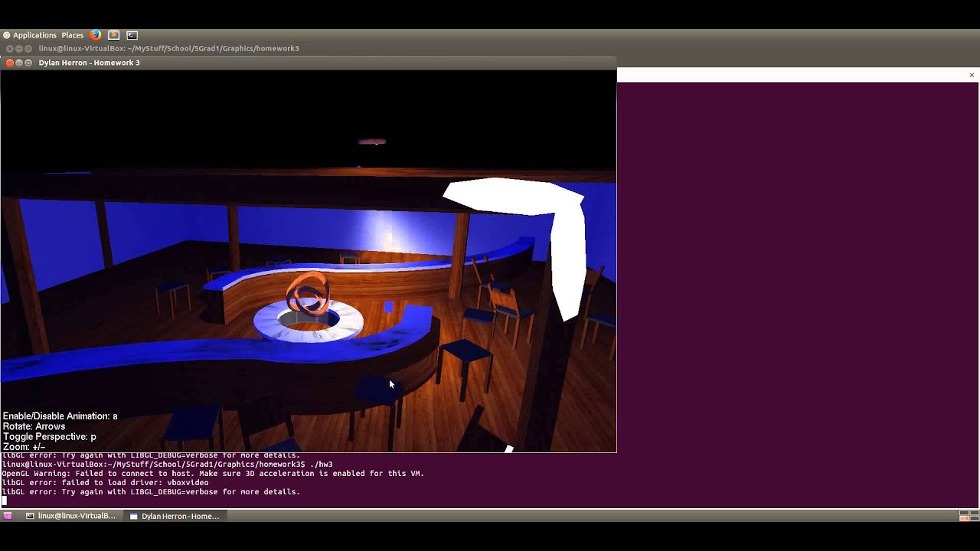This screenshot has width=980, height=551.
Task: Click the Zoom: +/- hint text
Action: [x=24, y=446]
